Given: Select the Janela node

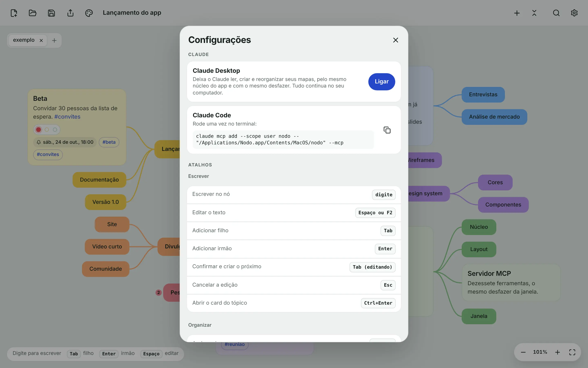Looking at the screenshot, I should pyautogui.click(x=479, y=316).
